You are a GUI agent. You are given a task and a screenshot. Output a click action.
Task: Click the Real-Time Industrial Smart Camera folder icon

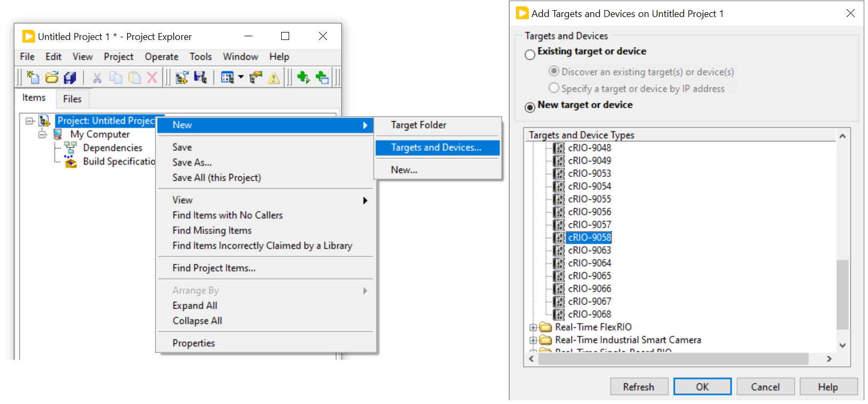tap(545, 340)
